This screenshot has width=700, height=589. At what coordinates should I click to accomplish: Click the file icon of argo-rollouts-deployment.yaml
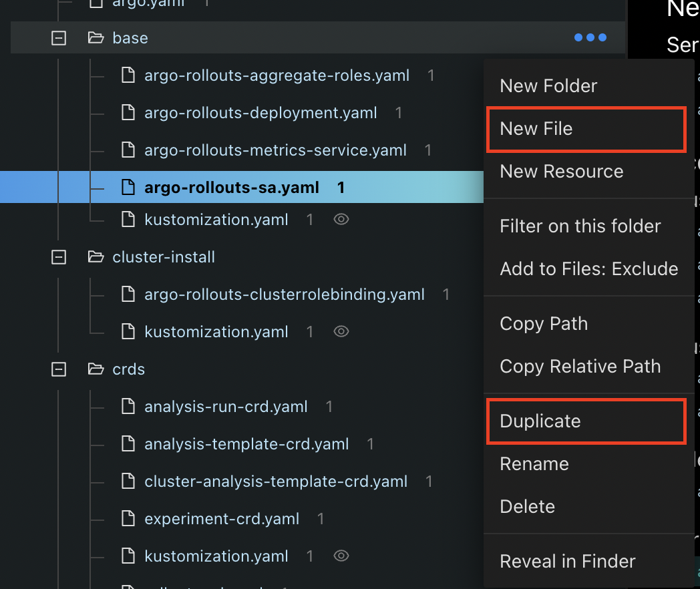[x=128, y=112]
